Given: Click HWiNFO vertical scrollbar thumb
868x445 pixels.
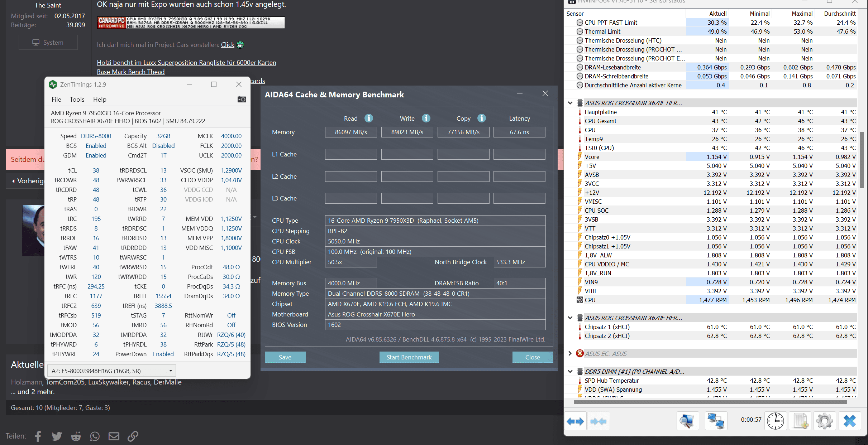Looking at the screenshot, I should click(x=862, y=160).
